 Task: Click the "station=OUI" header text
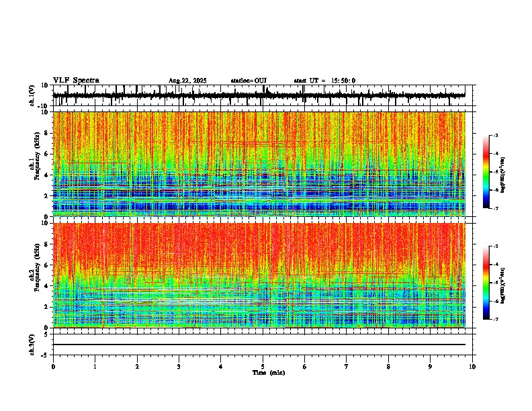pyautogui.click(x=249, y=81)
